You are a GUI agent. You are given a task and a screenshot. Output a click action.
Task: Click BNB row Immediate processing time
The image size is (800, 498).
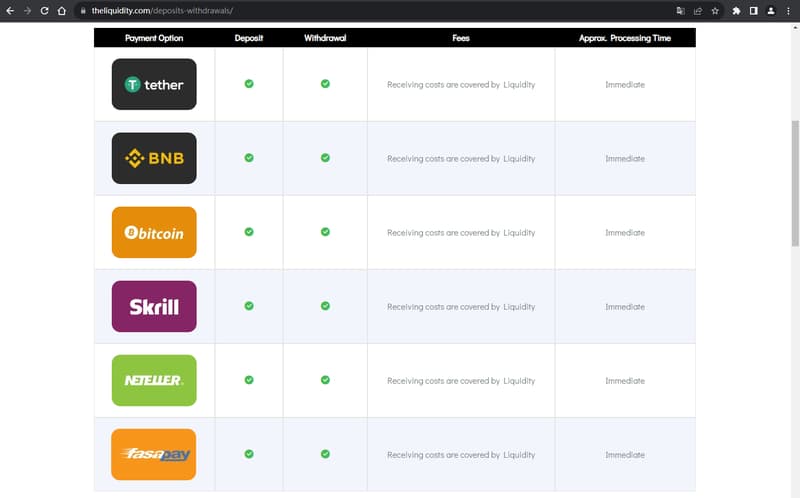[x=625, y=159]
